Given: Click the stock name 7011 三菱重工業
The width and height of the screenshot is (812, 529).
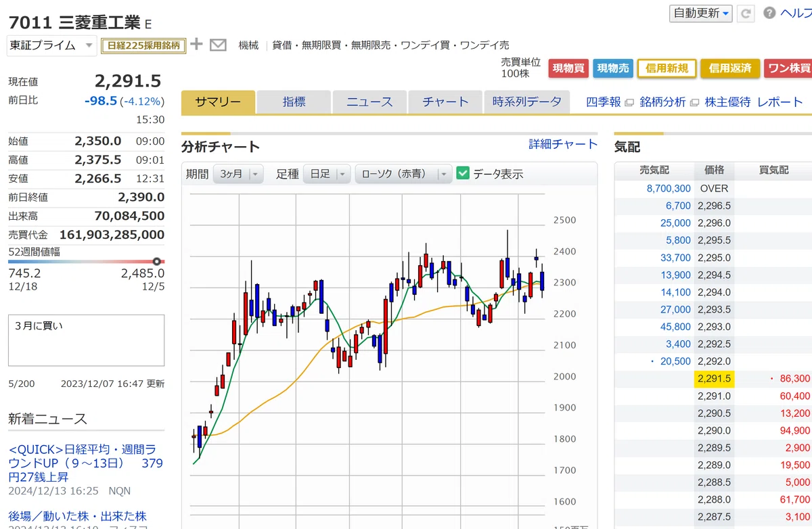Looking at the screenshot, I should tap(74, 22).
